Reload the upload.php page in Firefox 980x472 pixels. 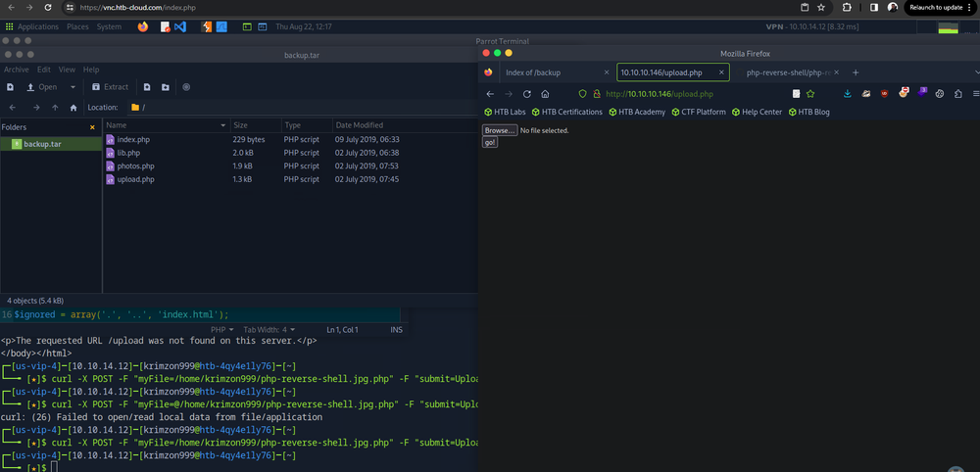pos(527,94)
